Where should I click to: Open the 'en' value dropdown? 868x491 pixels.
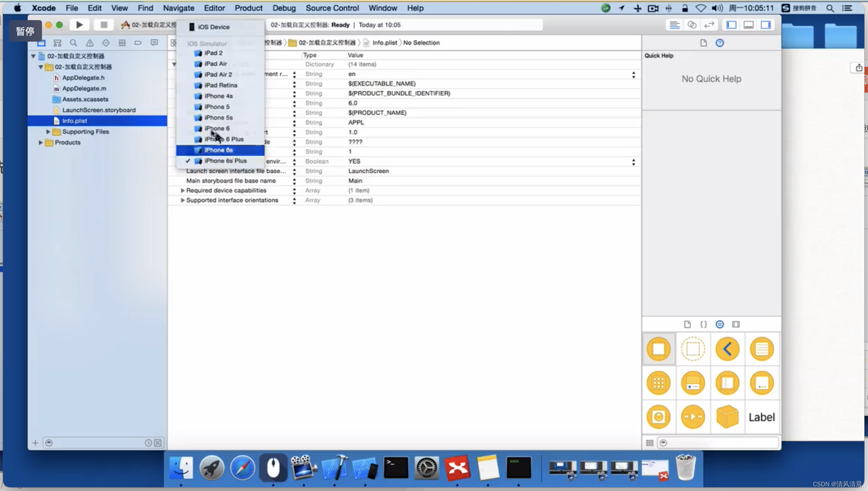634,74
